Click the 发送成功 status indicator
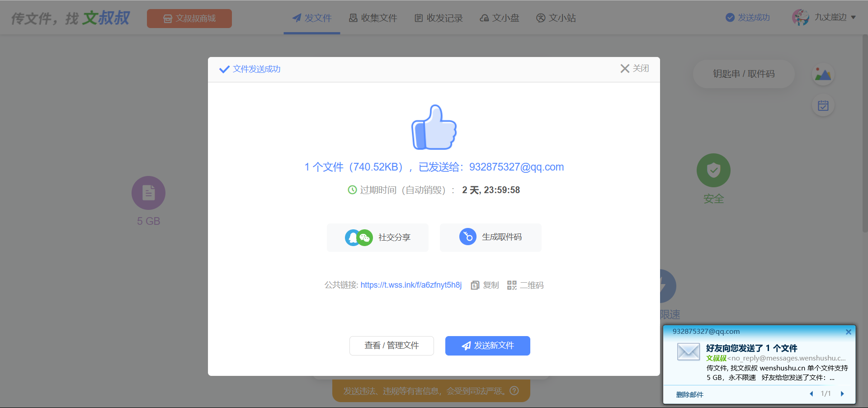Image resolution: width=868 pixels, height=408 pixels. click(x=748, y=17)
